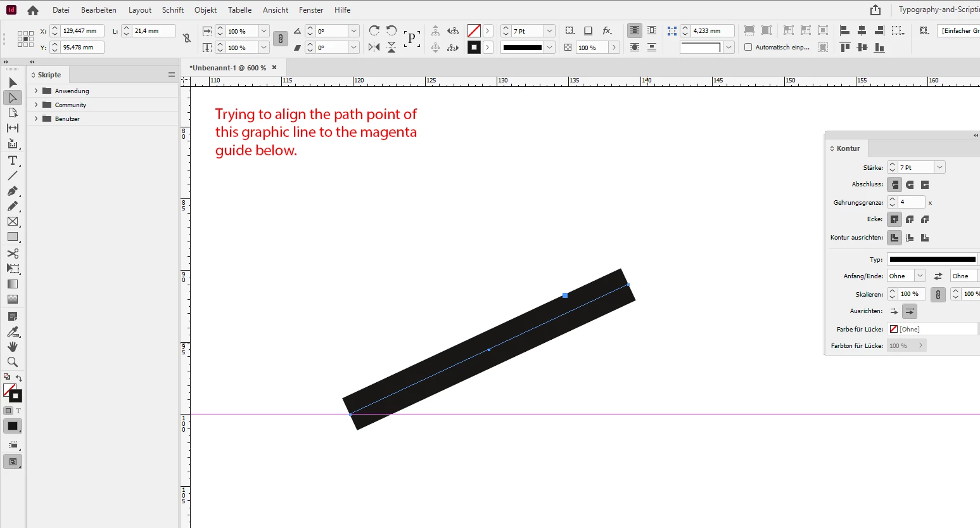Select the Gap tool

(x=13, y=128)
